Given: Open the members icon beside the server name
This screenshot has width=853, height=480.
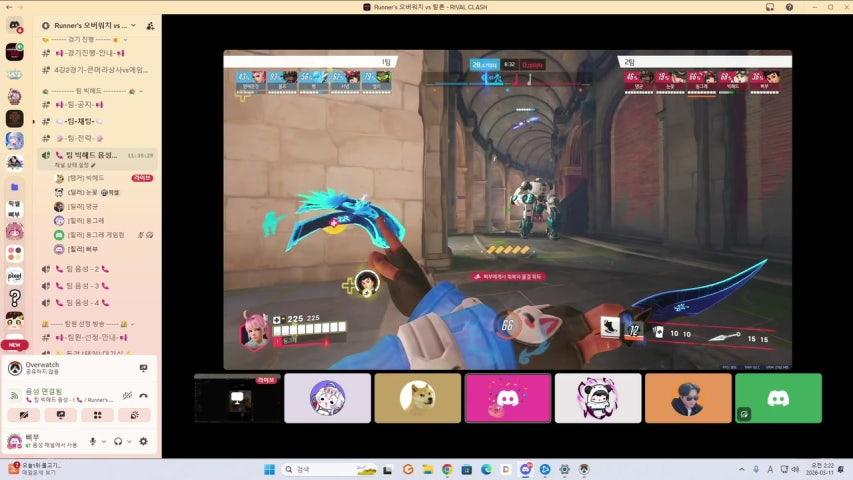Looking at the screenshot, I should tap(150, 26).
